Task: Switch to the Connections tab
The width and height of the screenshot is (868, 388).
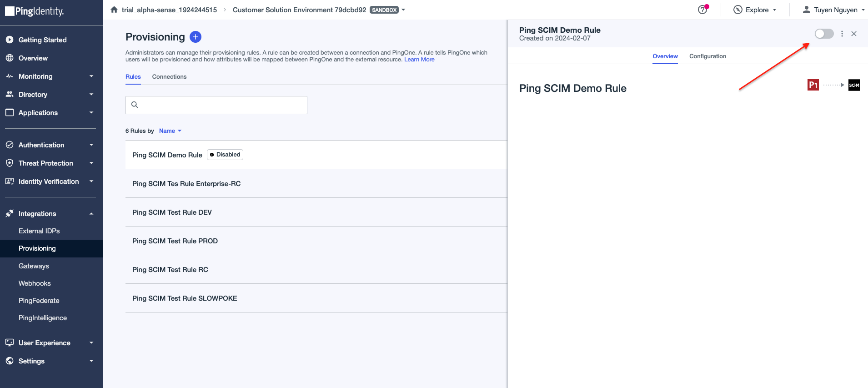Action: [x=169, y=77]
